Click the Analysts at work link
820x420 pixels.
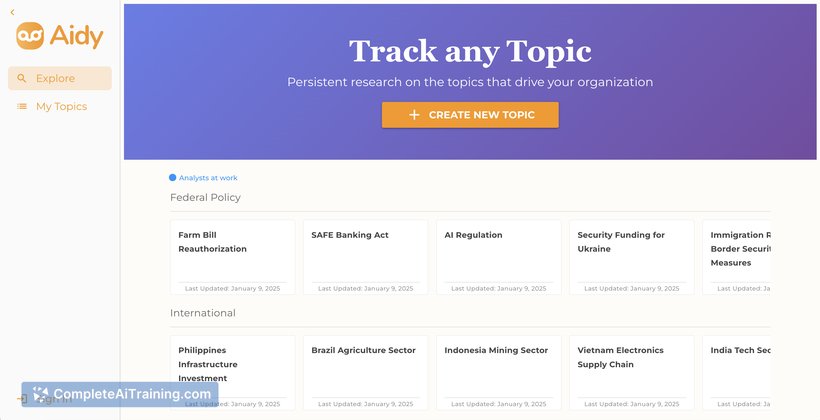pos(208,178)
